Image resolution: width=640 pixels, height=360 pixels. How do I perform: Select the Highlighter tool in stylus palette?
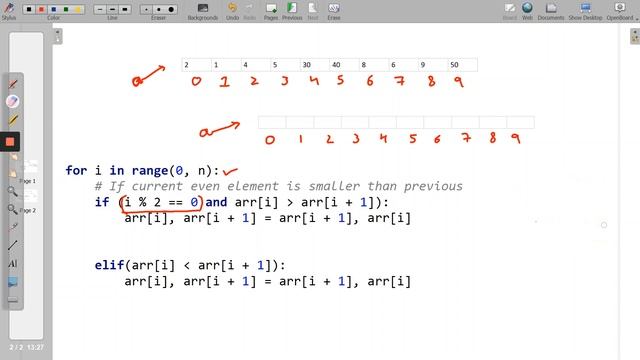(x=13, y=120)
